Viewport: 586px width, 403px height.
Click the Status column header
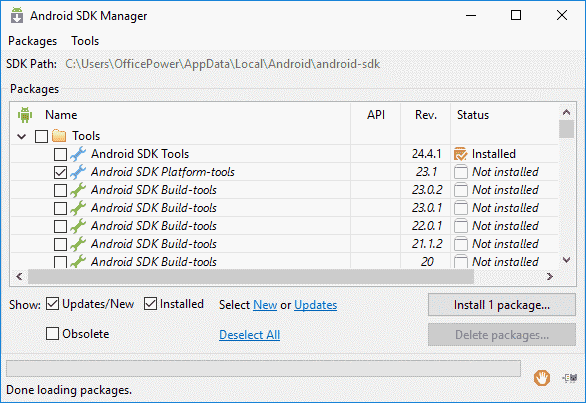tap(473, 115)
